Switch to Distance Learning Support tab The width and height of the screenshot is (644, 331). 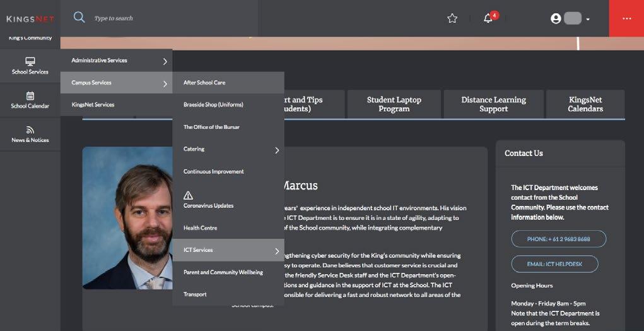point(494,104)
